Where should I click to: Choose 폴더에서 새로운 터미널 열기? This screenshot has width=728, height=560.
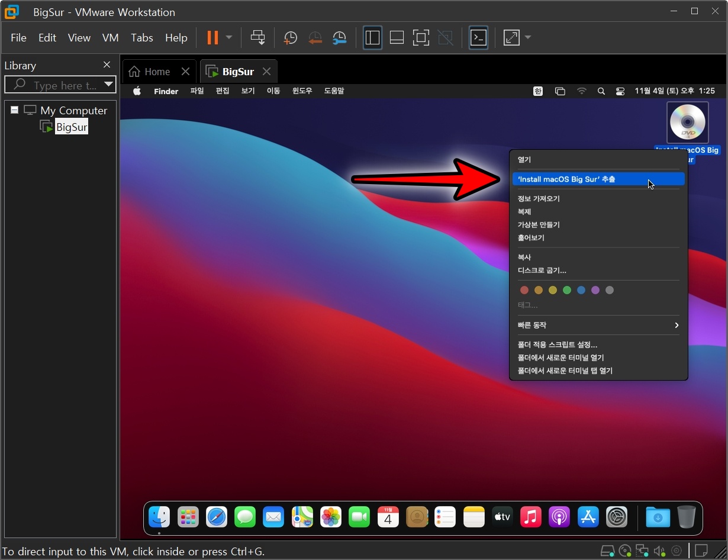pyautogui.click(x=598, y=358)
